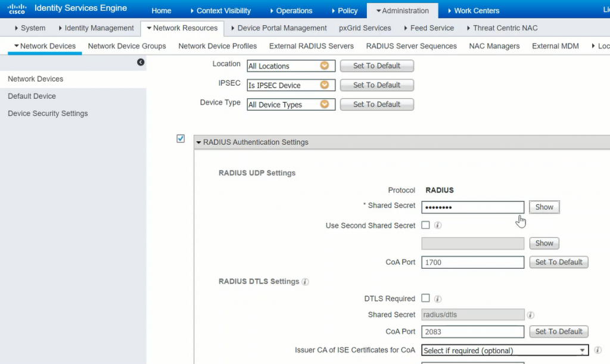Show the RADIUS UDP shared secret
610x364 pixels.
[x=544, y=207]
